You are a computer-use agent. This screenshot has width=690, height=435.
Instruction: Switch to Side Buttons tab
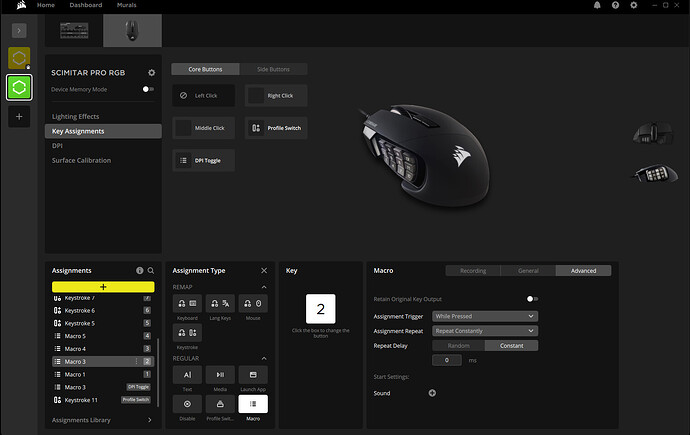pos(273,69)
